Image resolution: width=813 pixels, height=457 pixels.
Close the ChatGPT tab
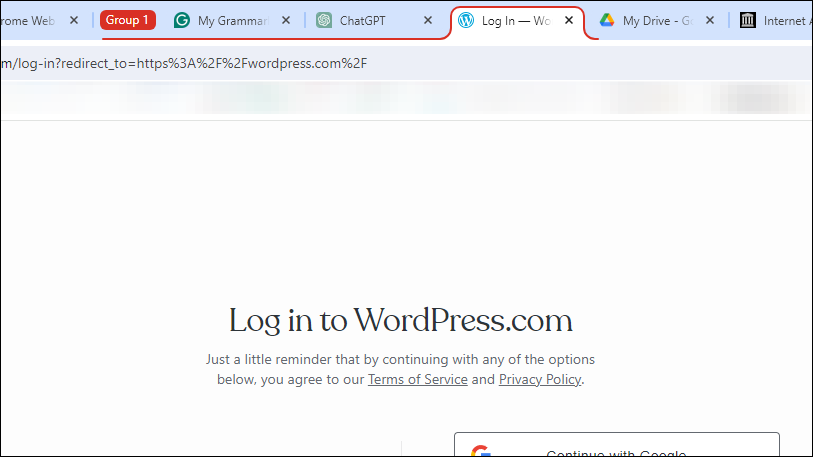(x=428, y=20)
